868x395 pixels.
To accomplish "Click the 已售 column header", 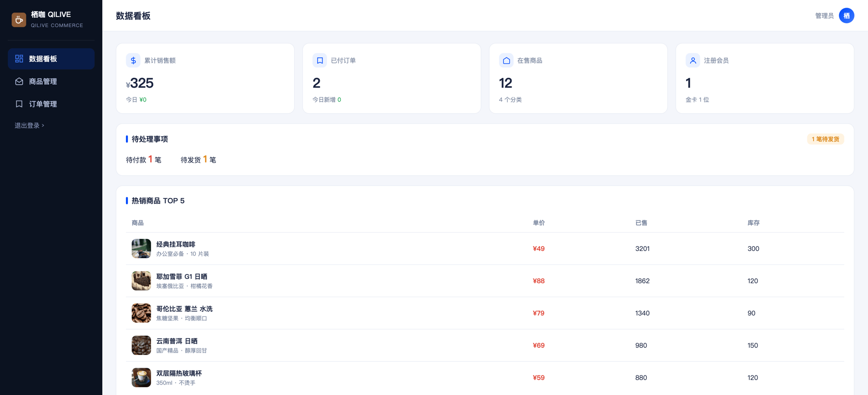I will (641, 223).
